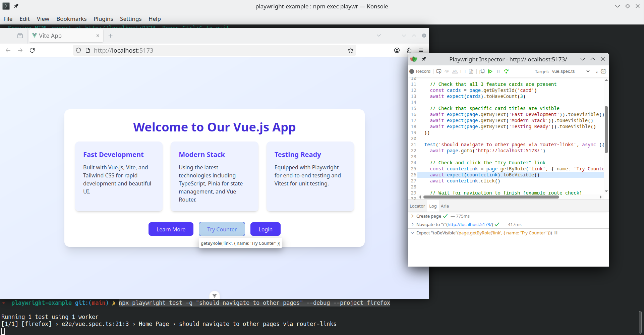Open Firefox extensions puzzle icon
Viewport: 644px width, 335px height.
coord(409,50)
